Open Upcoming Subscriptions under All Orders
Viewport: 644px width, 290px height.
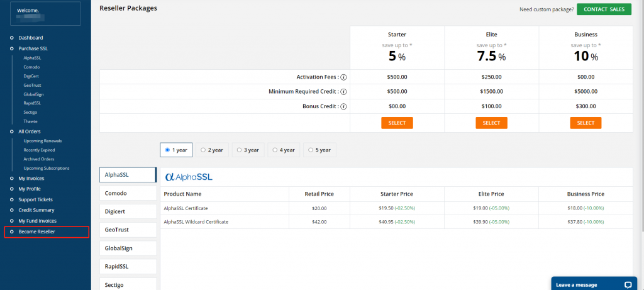[47, 168]
